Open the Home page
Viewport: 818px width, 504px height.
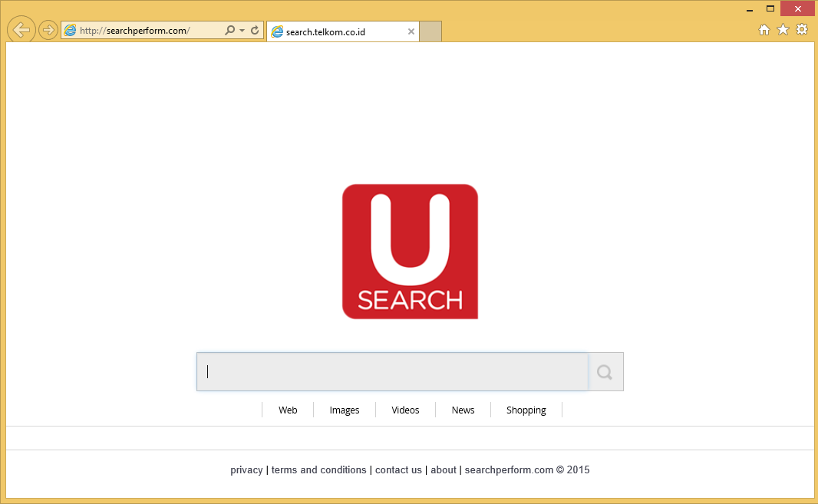coord(764,28)
